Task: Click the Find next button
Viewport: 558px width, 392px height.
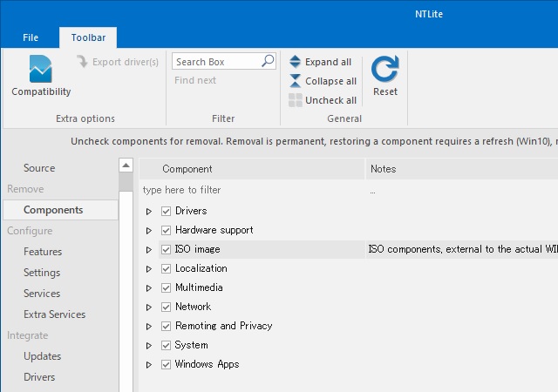Action: click(195, 80)
